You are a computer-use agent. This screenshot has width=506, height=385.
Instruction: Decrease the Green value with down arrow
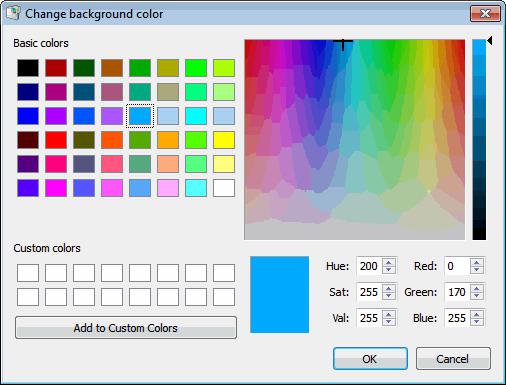477,295
